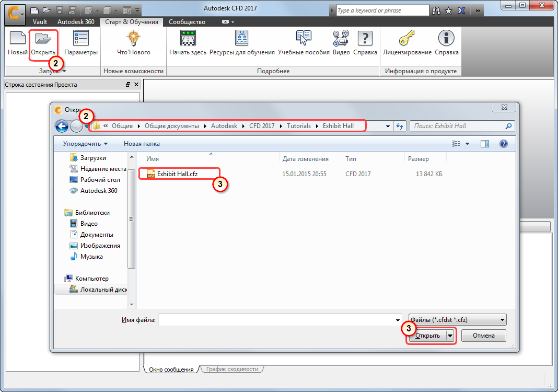Select Документы under Библиотеки
Viewport: 558px width, 392px height.
[97, 235]
